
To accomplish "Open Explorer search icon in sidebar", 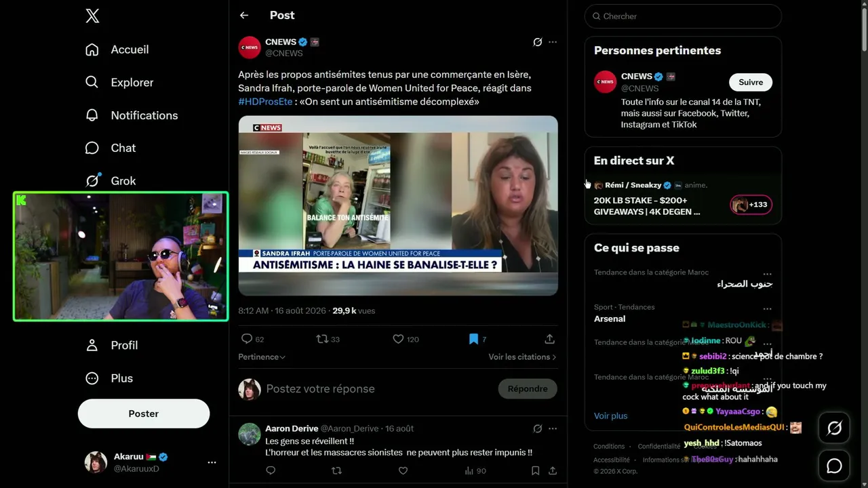I will (x=92, y=82).
